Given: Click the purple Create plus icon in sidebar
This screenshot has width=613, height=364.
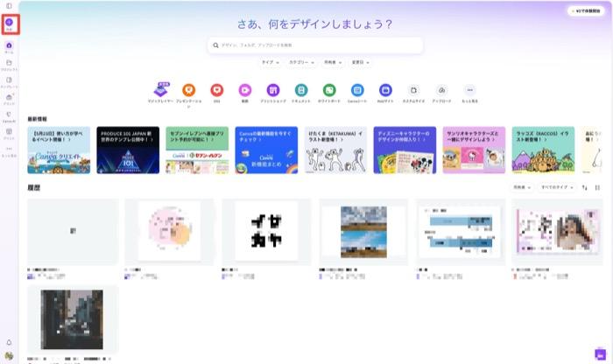Looking at the screenshot, I should coord(9,22).
